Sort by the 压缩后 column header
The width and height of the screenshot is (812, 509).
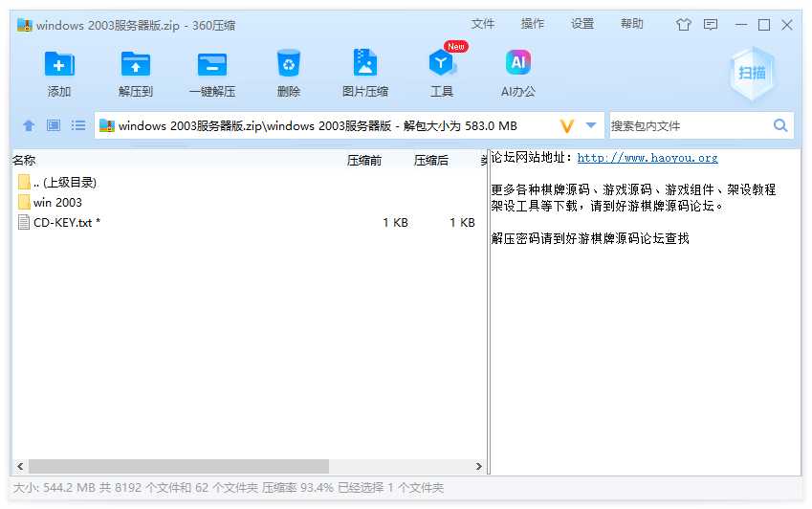[430, 161]
